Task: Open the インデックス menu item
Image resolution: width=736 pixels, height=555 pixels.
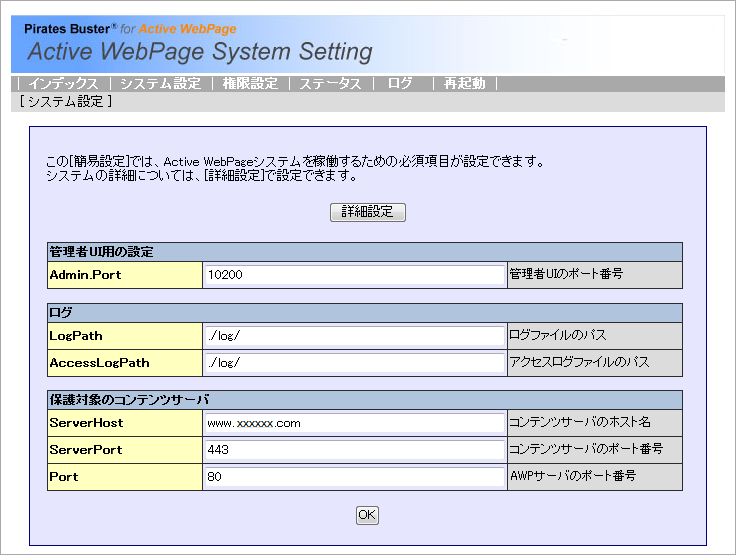Action: point(63,84)
